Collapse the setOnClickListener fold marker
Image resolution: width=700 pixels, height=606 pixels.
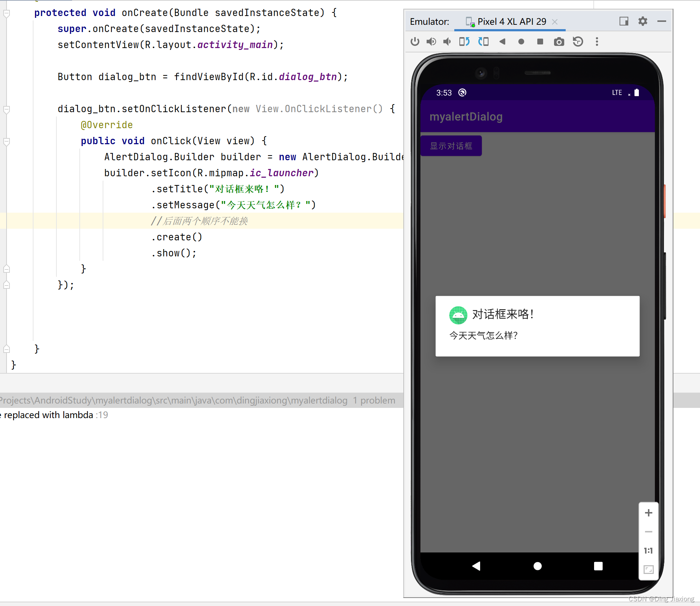tap(6, 109)
